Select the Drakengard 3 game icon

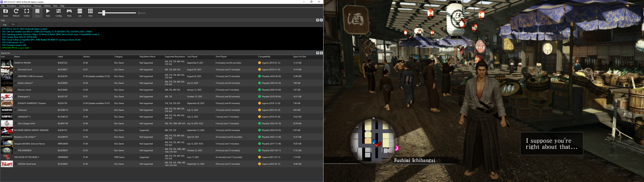point(7,97)
